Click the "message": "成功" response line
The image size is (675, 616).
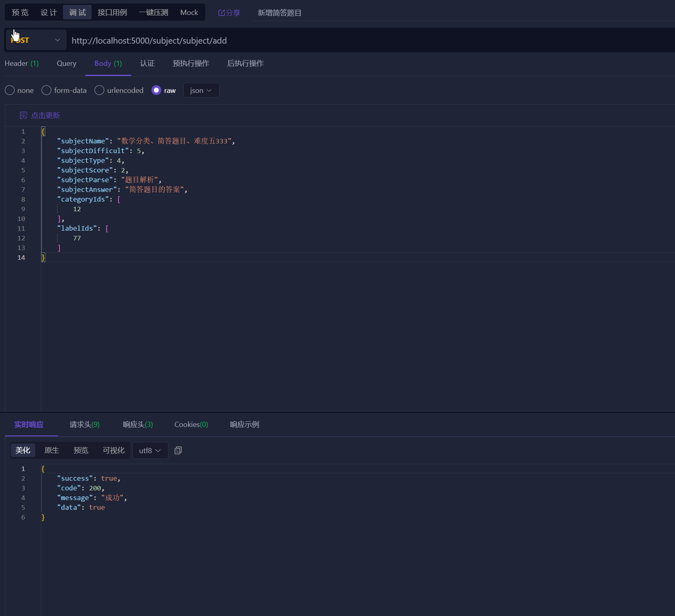click(x=92, y=498)
